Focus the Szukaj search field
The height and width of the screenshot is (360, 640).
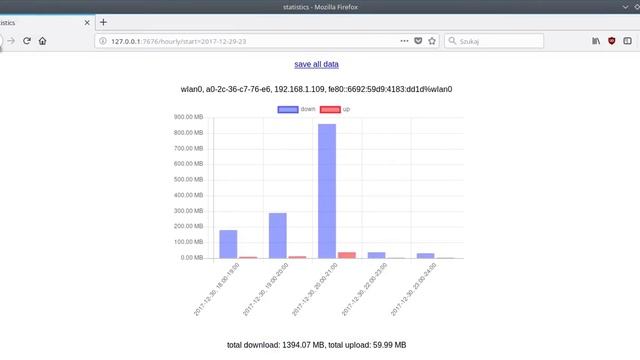[x=494, y=41]
